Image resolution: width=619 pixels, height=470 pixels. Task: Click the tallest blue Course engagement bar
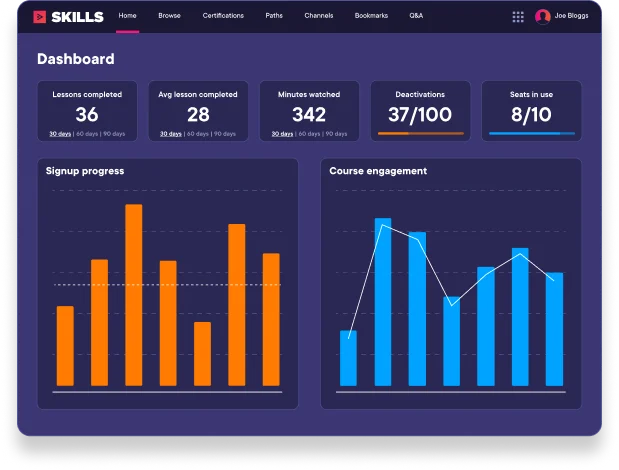382,301
